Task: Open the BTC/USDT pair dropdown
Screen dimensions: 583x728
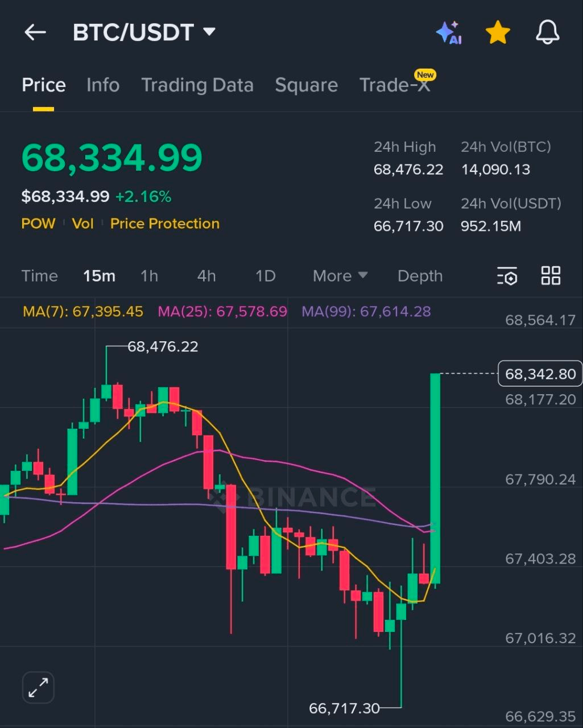Action: coord(144,32)
